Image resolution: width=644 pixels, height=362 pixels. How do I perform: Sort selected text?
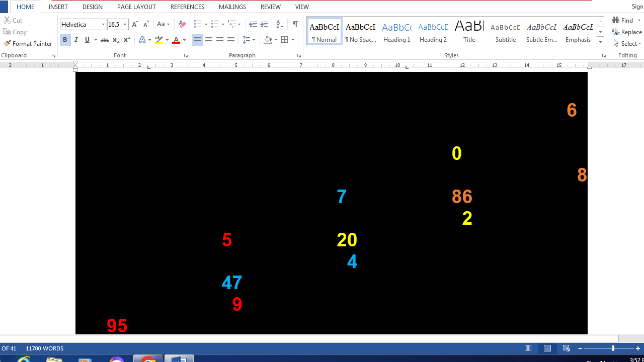(x=280, y=24)
